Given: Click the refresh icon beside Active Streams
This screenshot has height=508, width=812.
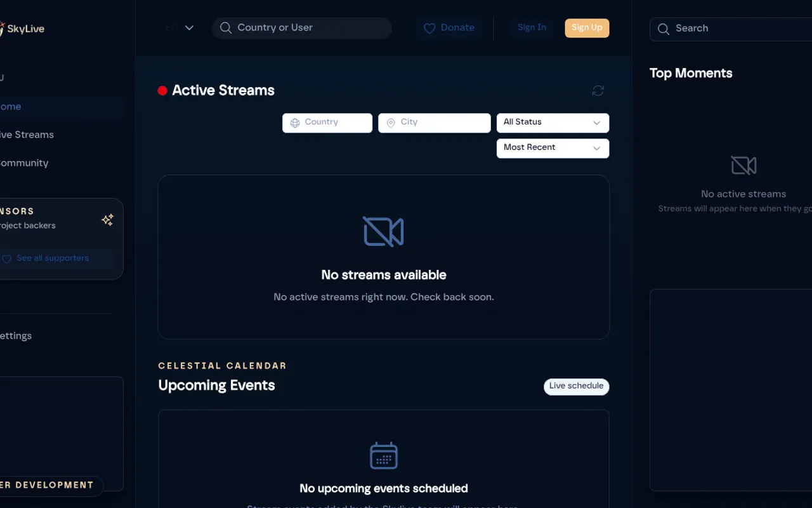Looking at the screenshot, I should pyautogui.click(x=598, y=91).
